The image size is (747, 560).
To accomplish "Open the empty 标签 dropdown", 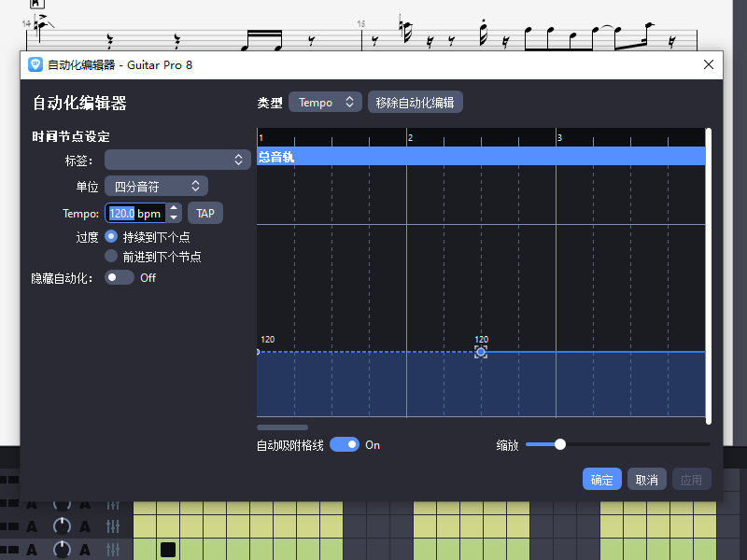I will [x=177, y=160].
